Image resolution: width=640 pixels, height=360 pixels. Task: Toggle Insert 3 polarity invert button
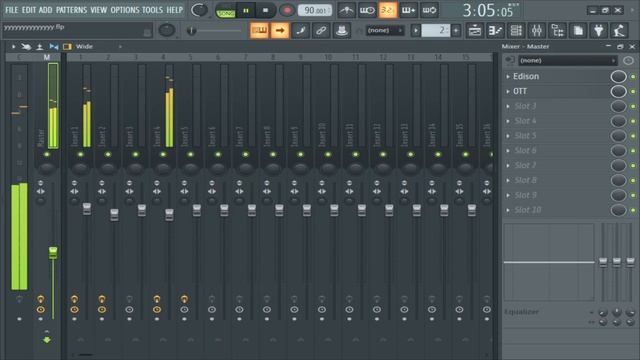click(129, 183)
